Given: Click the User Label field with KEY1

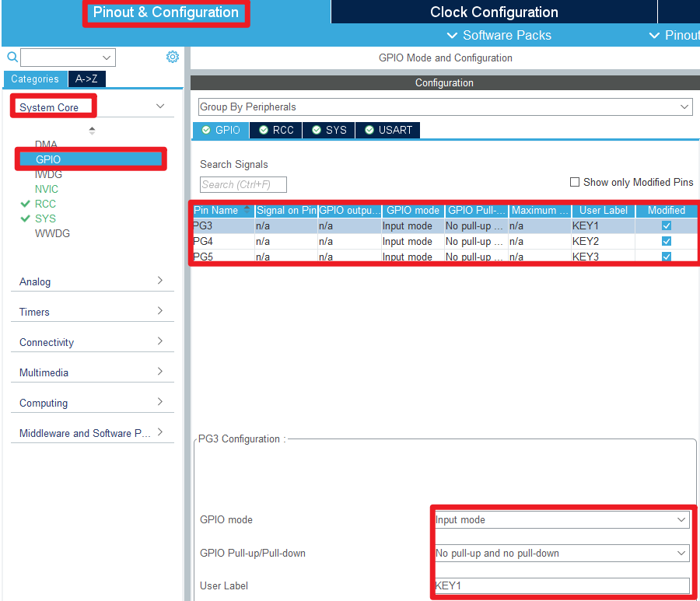Looking at the screenshot, I should pyautogui.click(x=561, y=585).
